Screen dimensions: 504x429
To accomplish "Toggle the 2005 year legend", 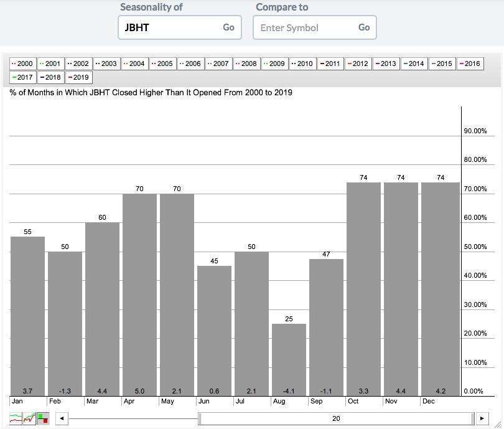I will pos(162,64).
